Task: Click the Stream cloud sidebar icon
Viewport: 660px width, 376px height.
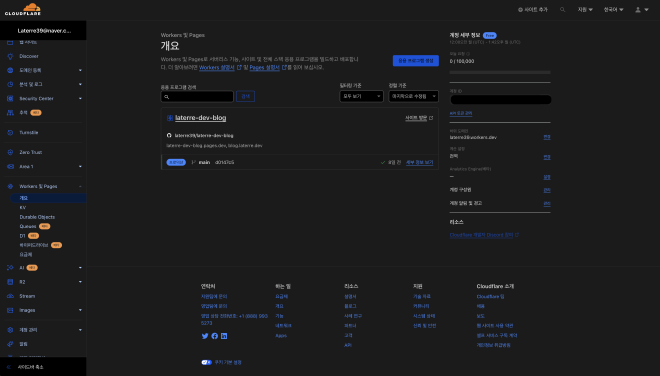Action: tap(10, 296)
